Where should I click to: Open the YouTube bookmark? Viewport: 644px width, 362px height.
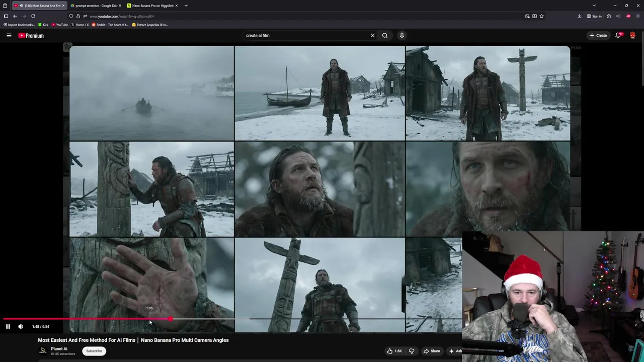pyautogui.click(x=60, y=25)
